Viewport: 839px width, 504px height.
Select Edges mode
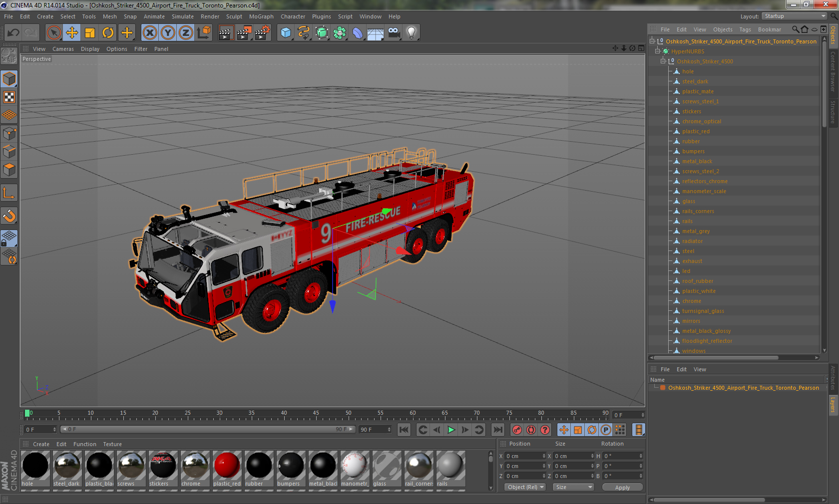pyautogui.click(x=9, y=152)
